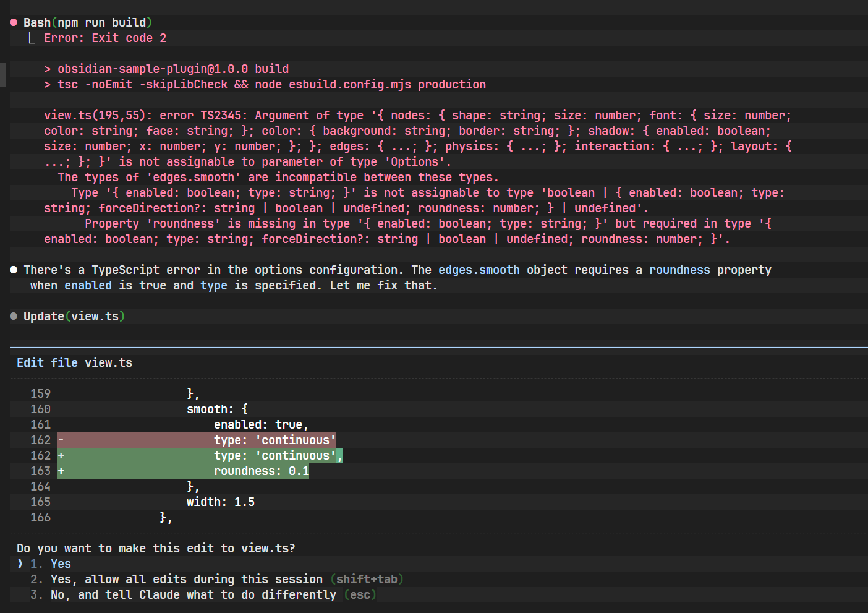Click the green plus marker on line 163
Screen dimensions: 868x613
[61, 471]
